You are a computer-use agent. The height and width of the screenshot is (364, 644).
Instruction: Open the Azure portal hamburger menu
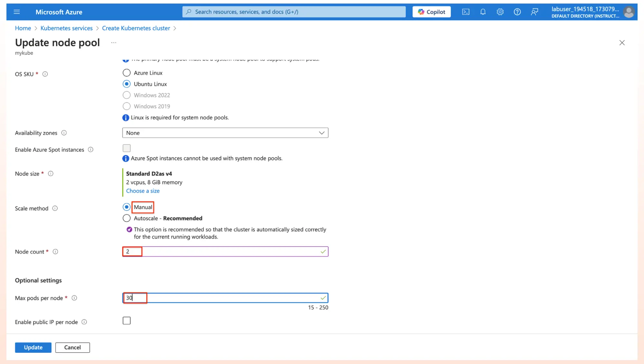click(17, 12)
